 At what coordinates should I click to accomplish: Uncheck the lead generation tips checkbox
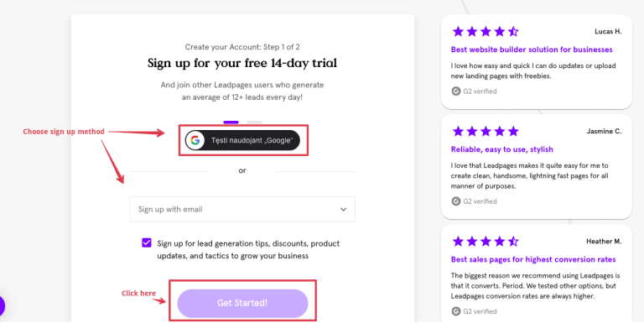click(147, 242)
